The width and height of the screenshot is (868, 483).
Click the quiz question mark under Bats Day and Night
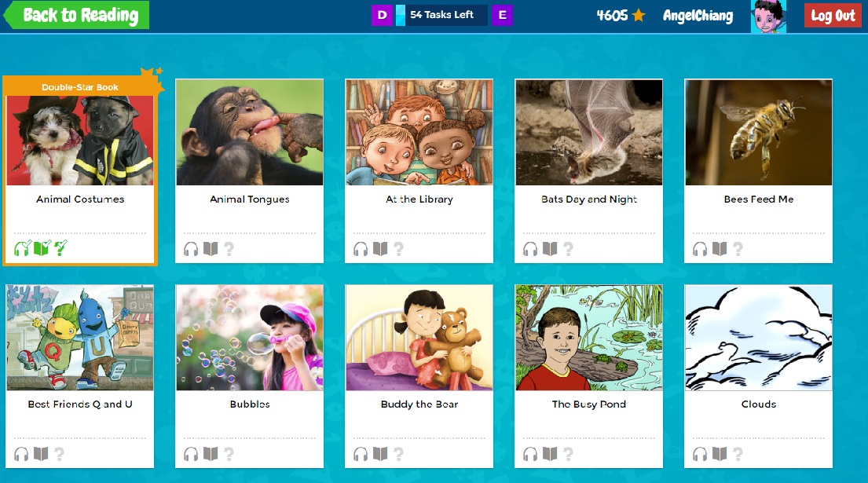568,249
